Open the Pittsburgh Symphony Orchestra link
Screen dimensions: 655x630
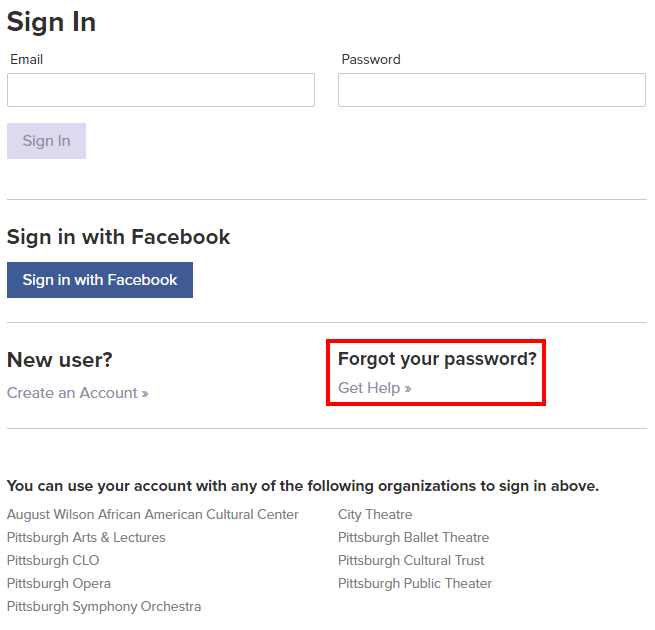104,607
